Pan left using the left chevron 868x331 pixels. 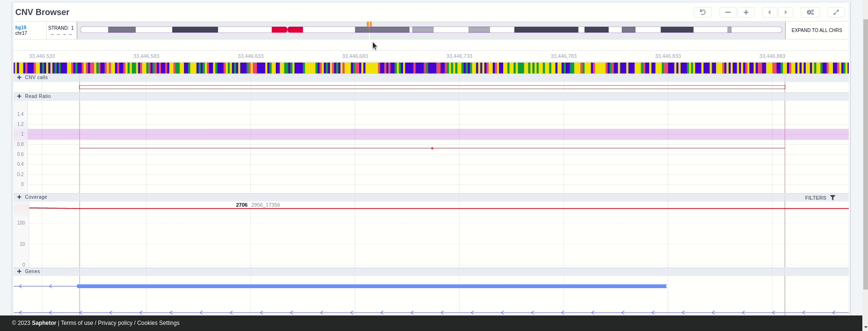point(770,12)
